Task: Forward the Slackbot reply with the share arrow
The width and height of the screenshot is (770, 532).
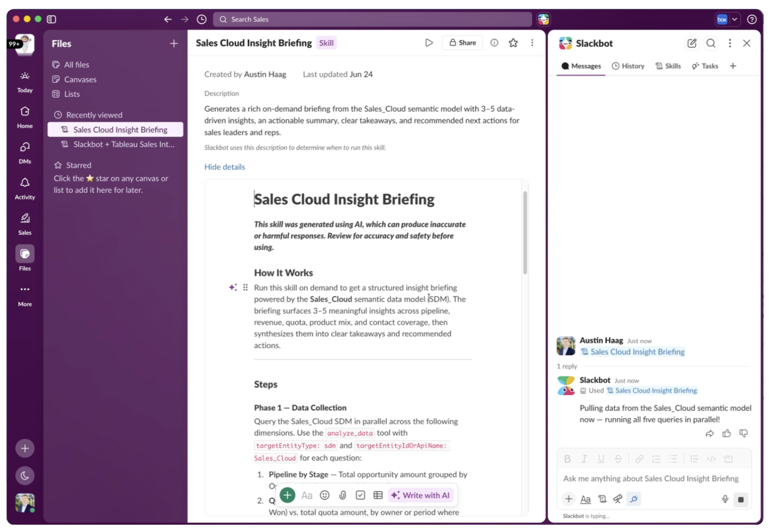Action: tap(710, 433)
